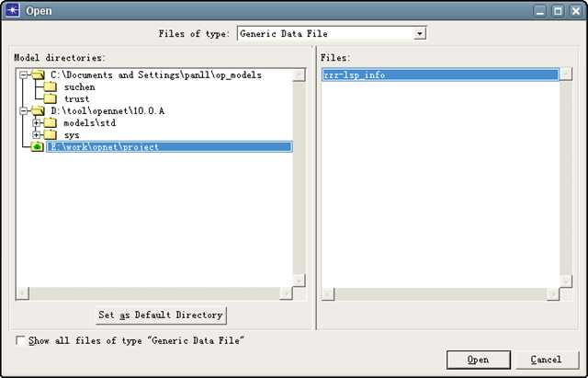
Task: Click the trust folder icon
Action: [50, 99]
